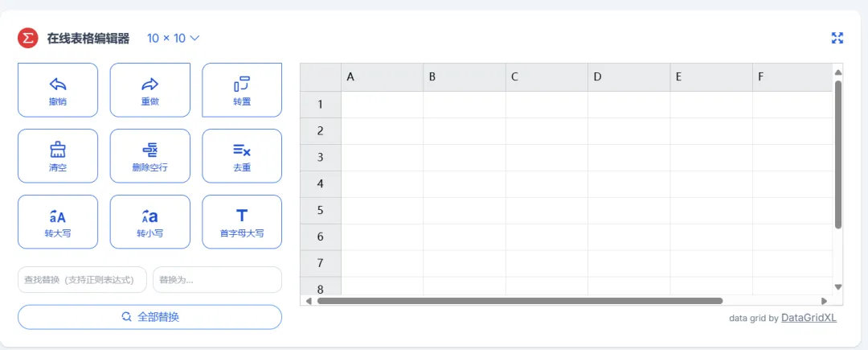This screenshot has width=868, height=350.
Task: Open the DataGridXL link
Action: click(x=809, y=318)
